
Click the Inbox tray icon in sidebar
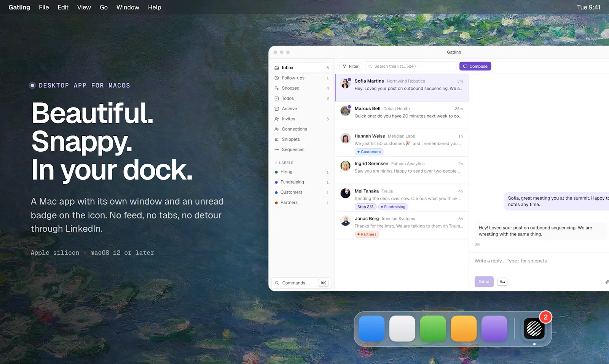click(x=277, y=68)
